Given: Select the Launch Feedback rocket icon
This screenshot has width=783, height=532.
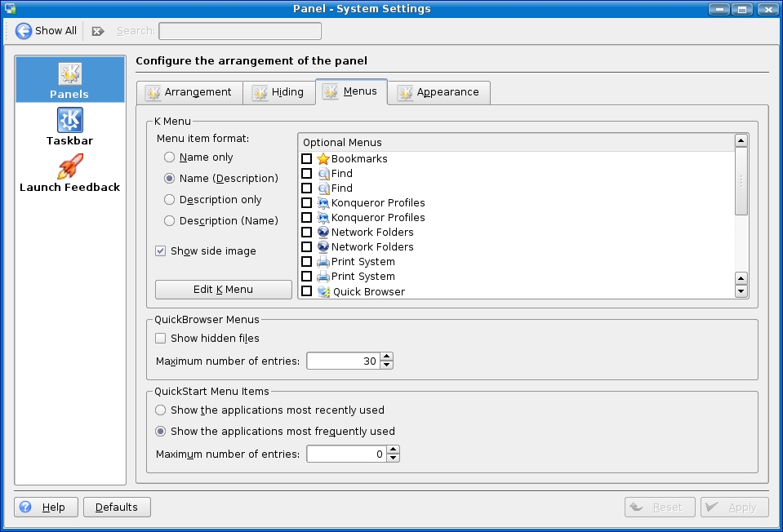Looking at the screenshot, I should coord(69,166).
